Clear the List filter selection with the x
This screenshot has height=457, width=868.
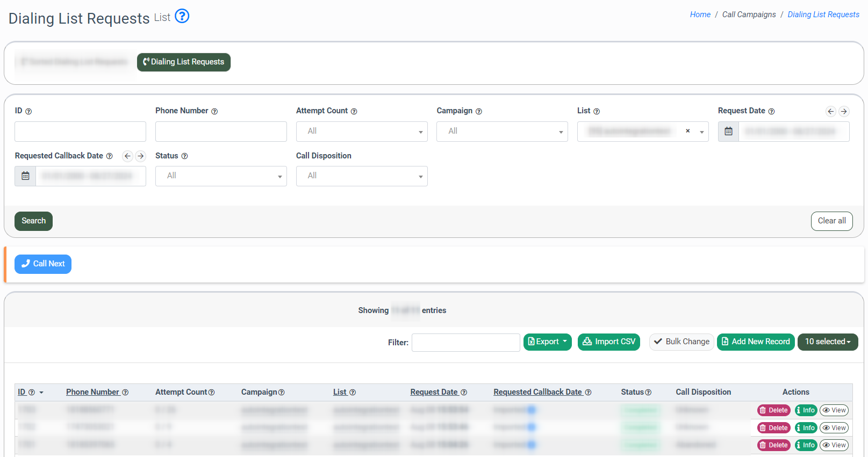pos(687,131)
